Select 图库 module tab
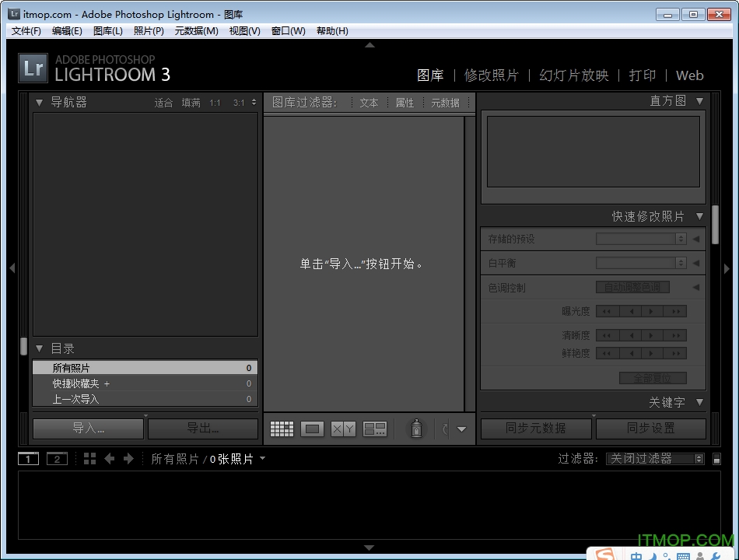This screenshot has height=560, width=739. click(x=430, y=75)
